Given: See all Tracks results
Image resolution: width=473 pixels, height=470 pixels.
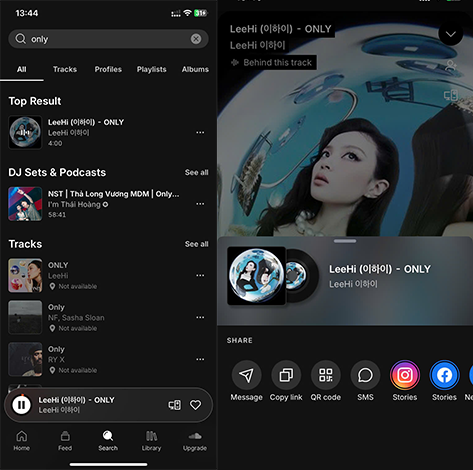Looking at the screenshot, I should 197,244.
